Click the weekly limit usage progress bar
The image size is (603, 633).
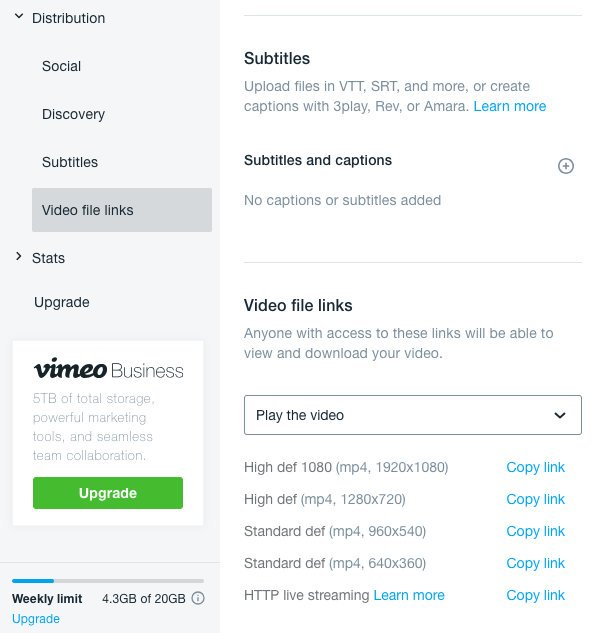click(108, 581)
